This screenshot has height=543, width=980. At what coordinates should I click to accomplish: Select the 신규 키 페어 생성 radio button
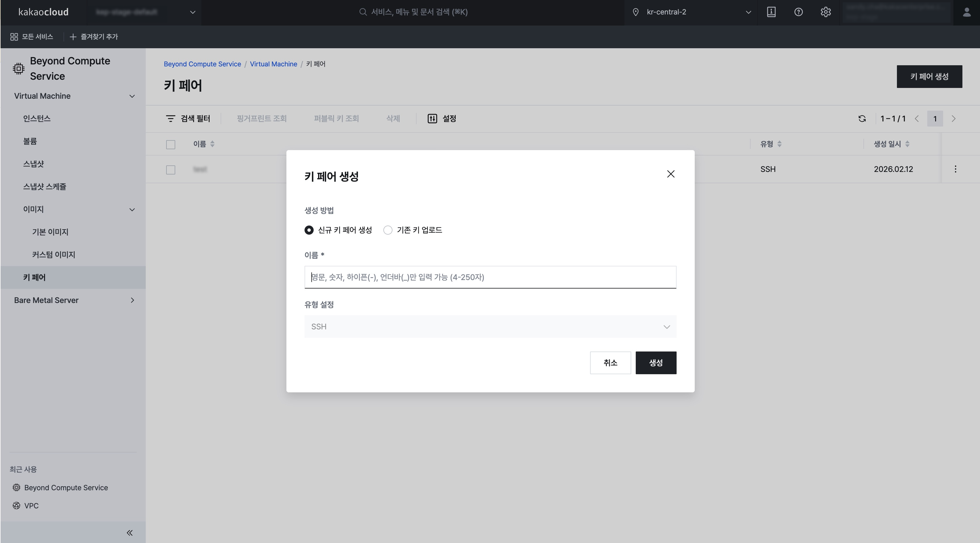[x=309, y=230]
